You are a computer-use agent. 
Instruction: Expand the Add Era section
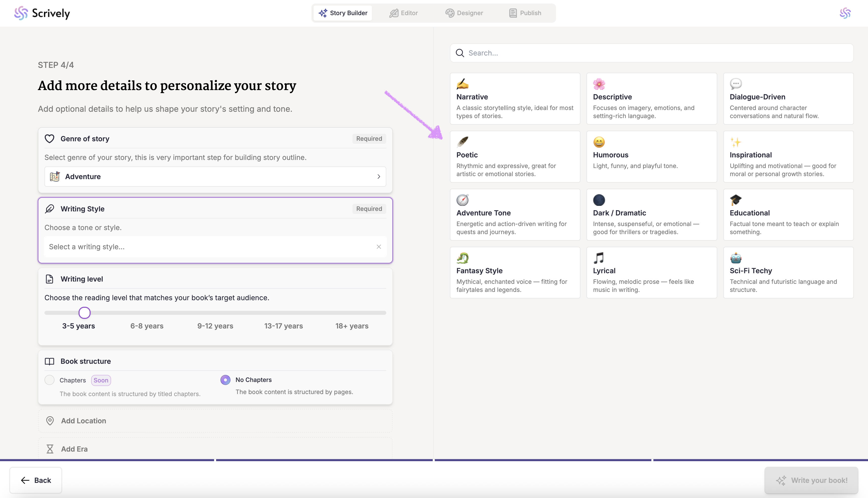(74, 449)
